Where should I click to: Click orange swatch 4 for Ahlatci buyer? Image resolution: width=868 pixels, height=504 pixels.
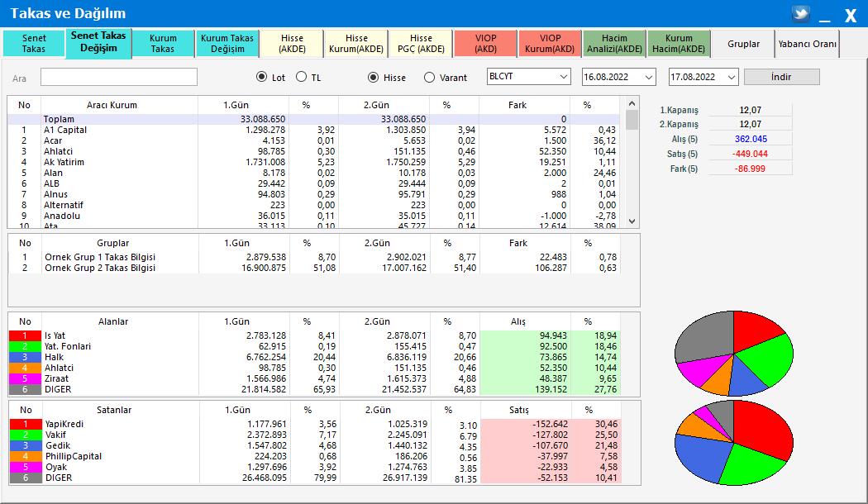[x=25, y=368]
